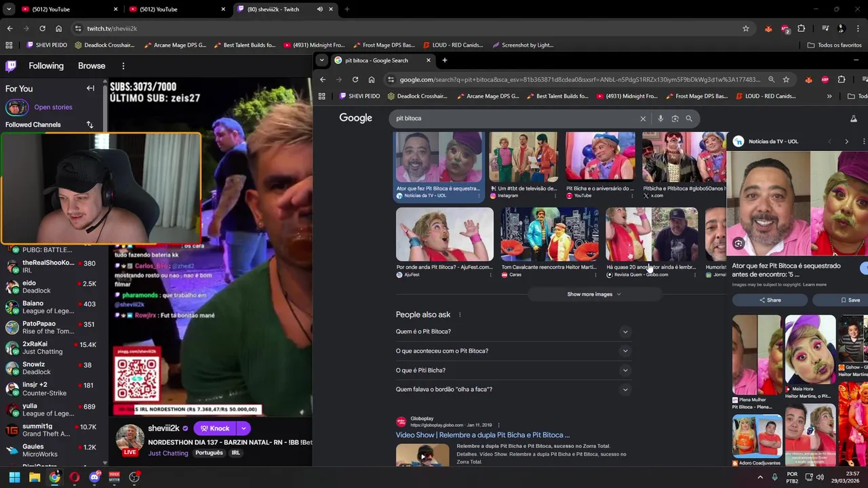Screen dimensions: 868x488
Task: Clear the Google search box
Action: 643,119
